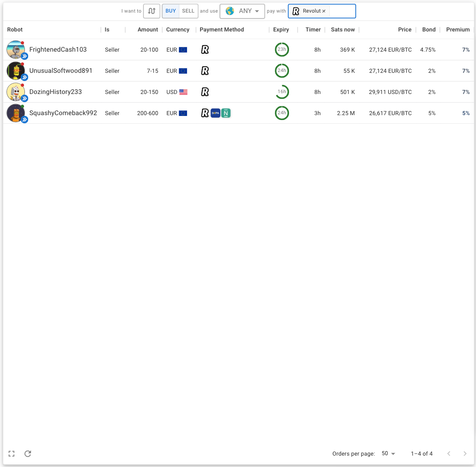Open the SquashyComeback992 order
Screen dimensions: 476x467
(x=238, y=113)
